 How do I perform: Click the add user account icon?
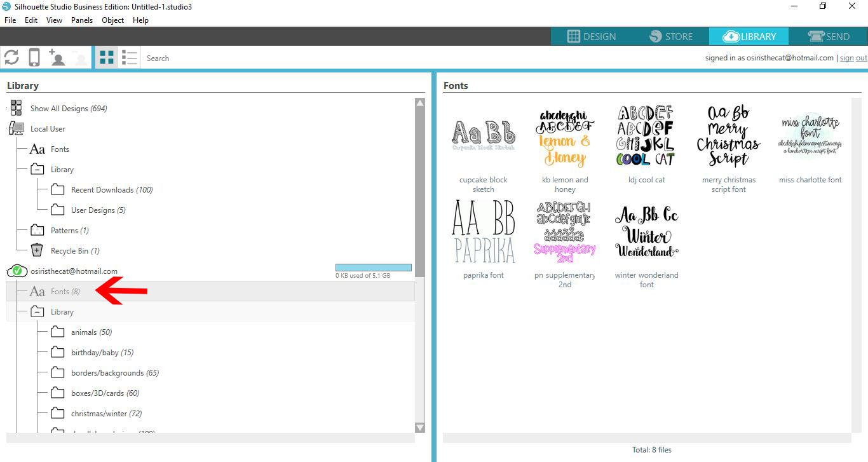[x=57, y=58]
